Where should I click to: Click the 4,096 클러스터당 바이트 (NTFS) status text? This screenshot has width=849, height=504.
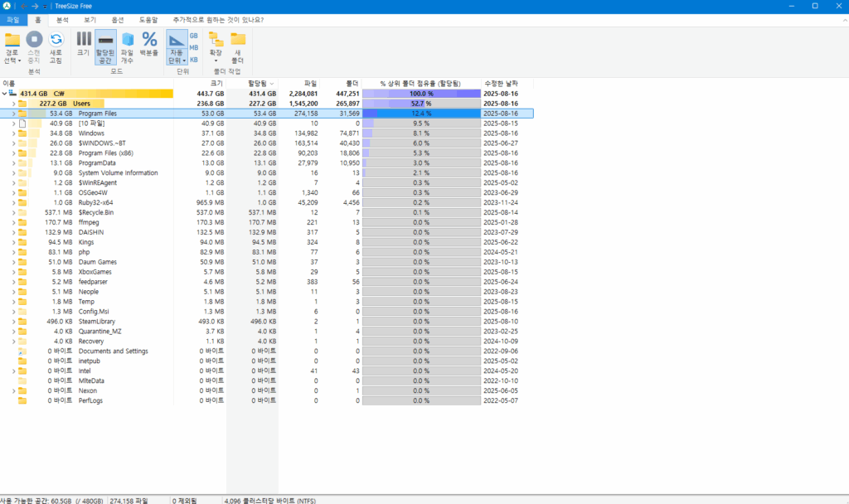tap(269, 501)
